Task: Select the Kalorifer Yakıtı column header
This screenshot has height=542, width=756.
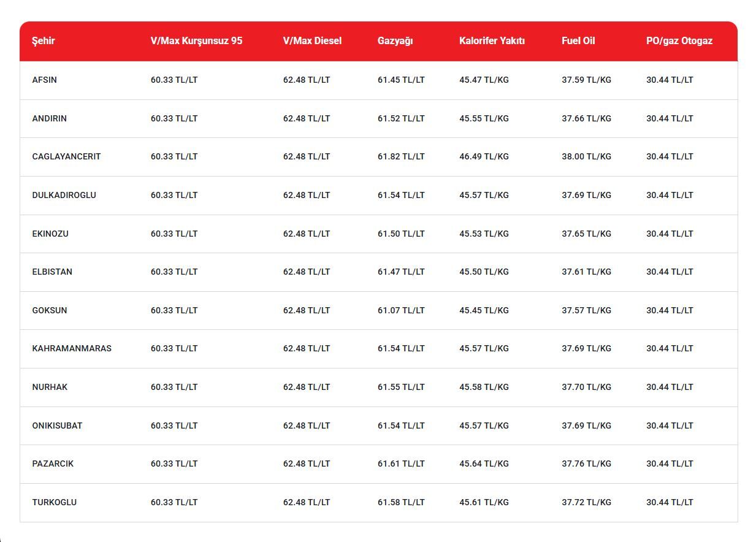Action: click(x=492, y=41)
